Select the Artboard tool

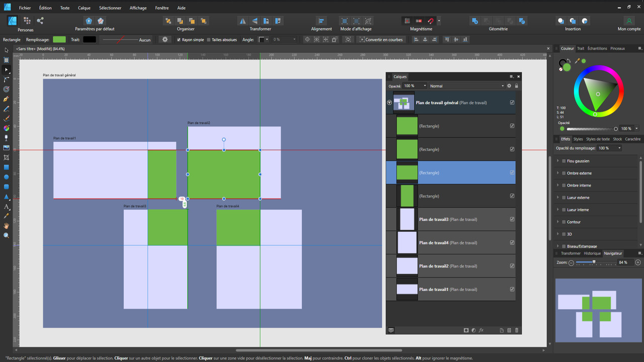(x=7, y=60)
